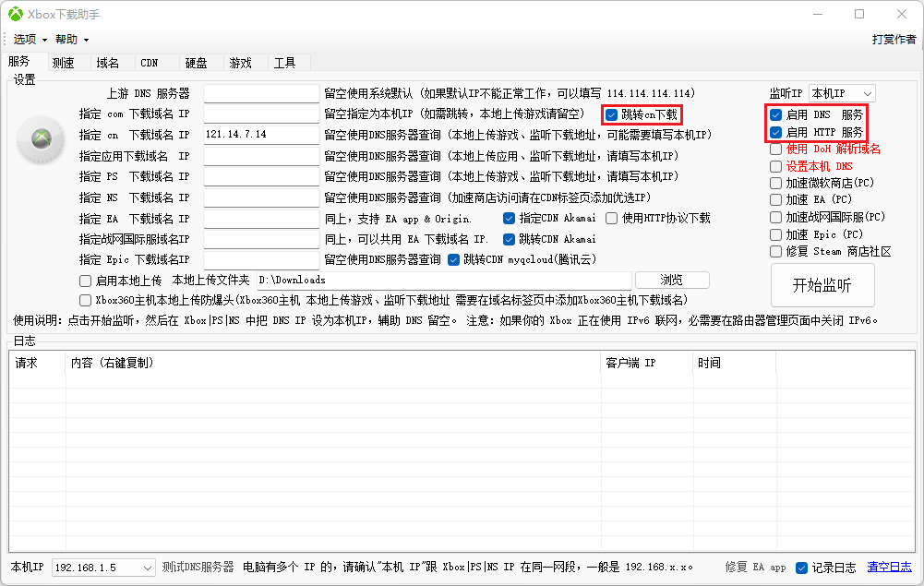Click the 指定 PS 下载域名 IP field
The image size is (924, 586).
click(261, 176)
